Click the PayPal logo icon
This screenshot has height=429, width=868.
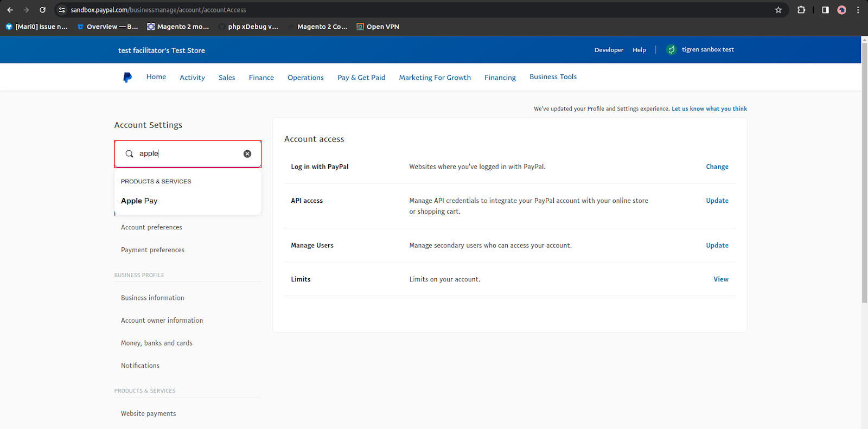(x=127, y=78)
